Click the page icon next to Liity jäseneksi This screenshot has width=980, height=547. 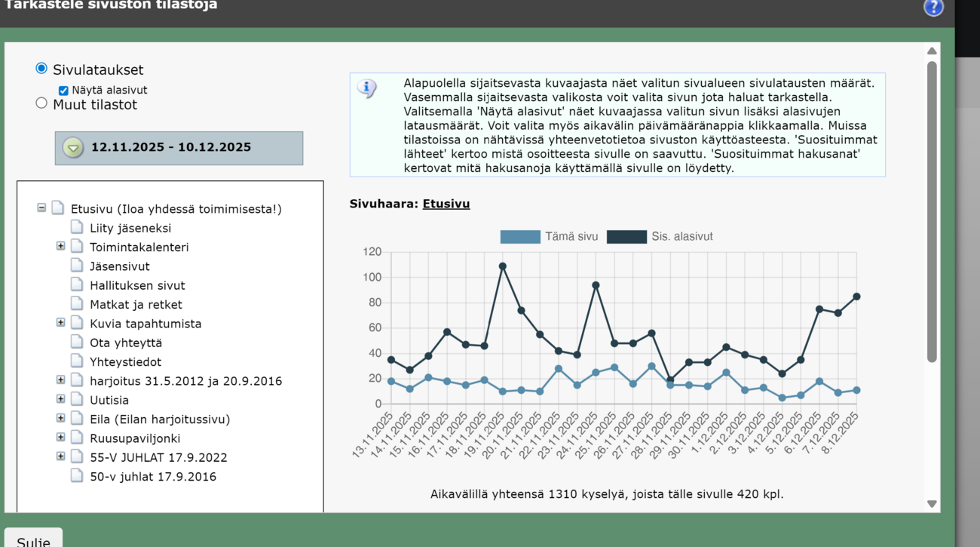(x=77, y=227)
